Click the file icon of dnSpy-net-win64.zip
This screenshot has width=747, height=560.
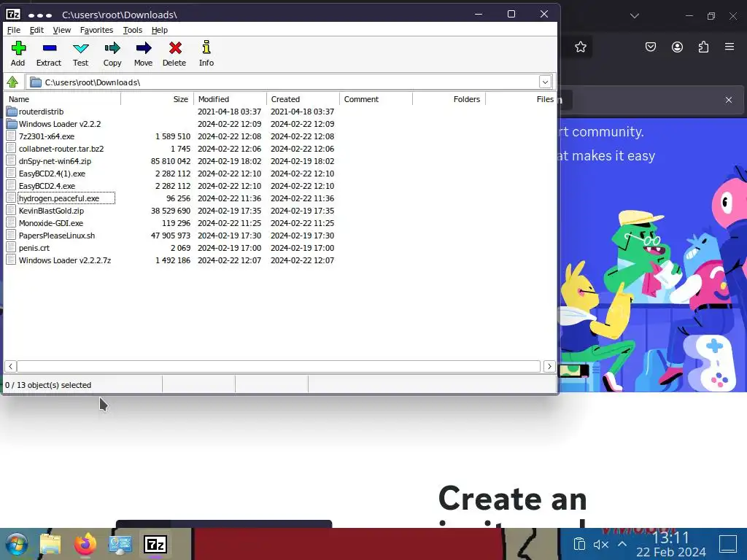coord(12,161)
